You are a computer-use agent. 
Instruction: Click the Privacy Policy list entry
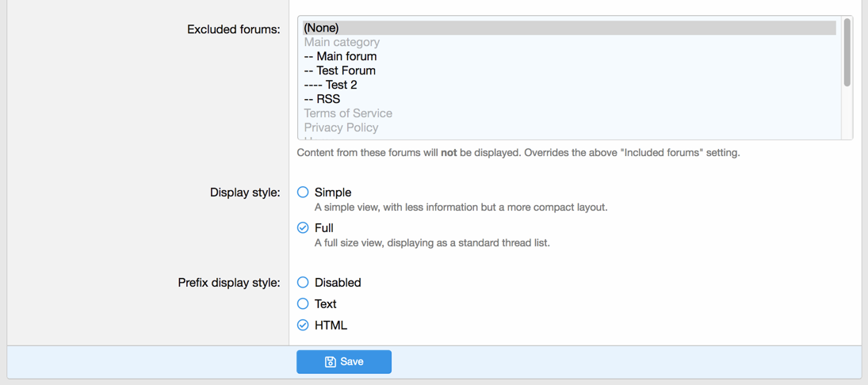coord(341,128)
